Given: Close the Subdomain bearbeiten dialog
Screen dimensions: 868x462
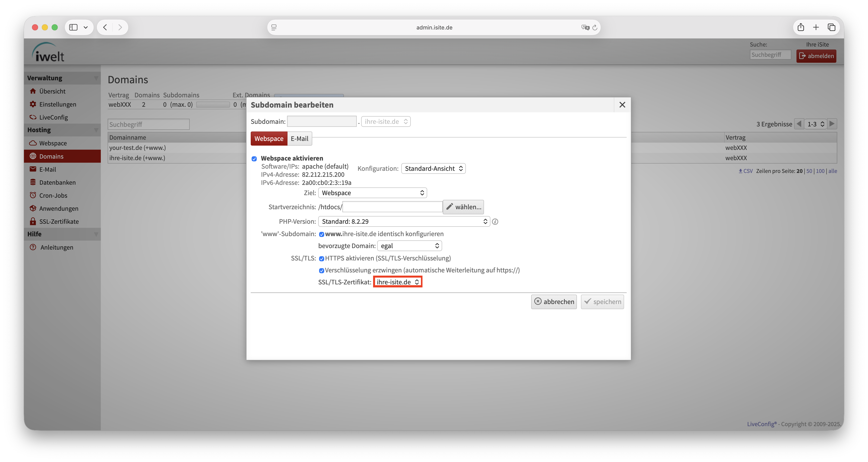Looking at the screenshot, I should [x=622, y=105].
